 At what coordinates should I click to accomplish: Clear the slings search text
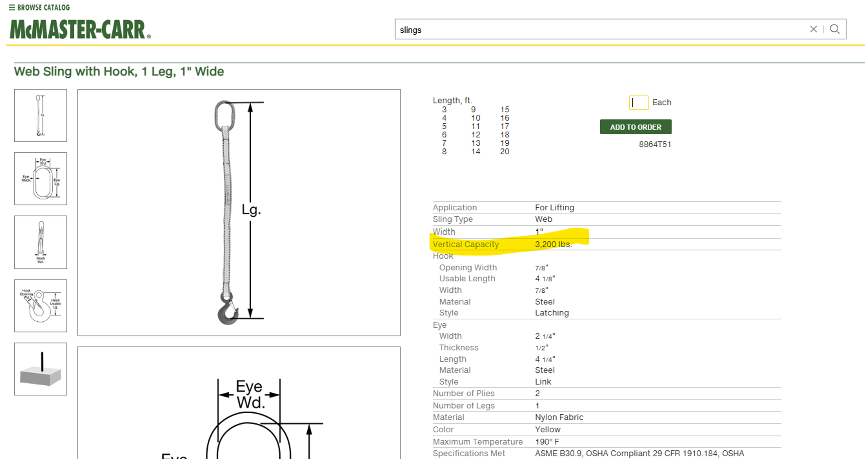click(x=813, y=29)
